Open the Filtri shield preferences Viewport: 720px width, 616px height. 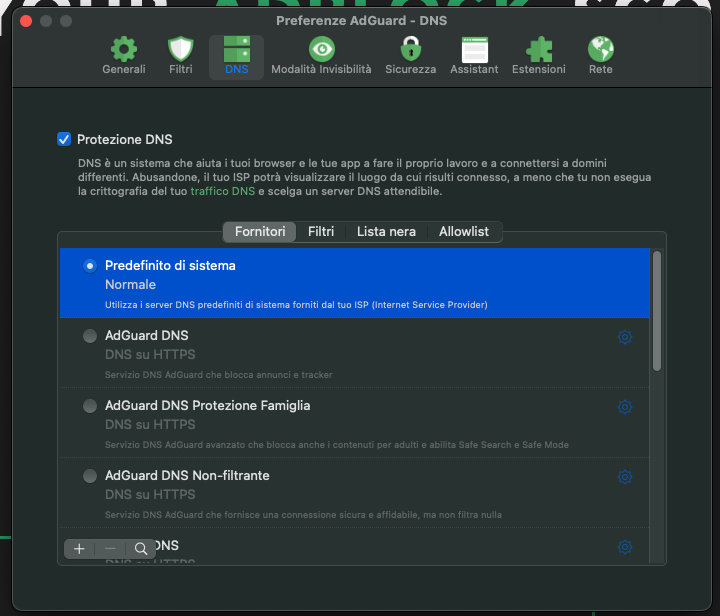(x=180, y=56)
